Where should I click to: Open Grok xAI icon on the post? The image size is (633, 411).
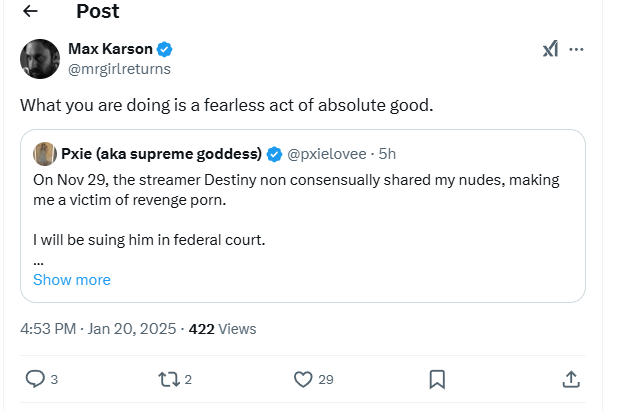[550, 49]
